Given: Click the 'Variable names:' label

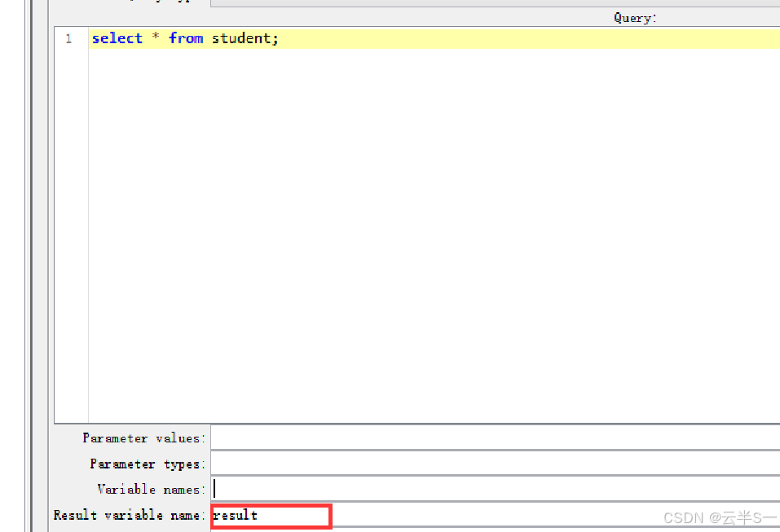Looking at the screenshot, I should point(152,490).
